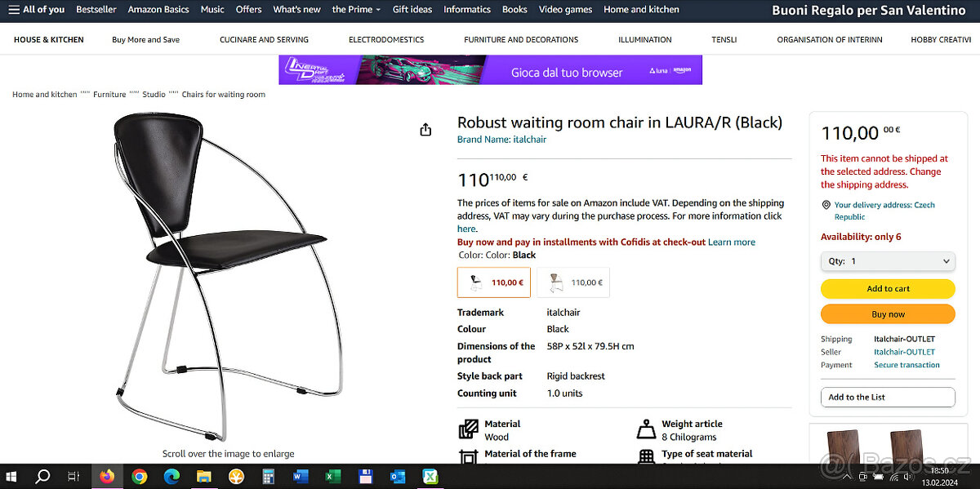Click the Windows search magnifier icon
Image resolution: width=980 pixels, height=489 pixels.
42,477
